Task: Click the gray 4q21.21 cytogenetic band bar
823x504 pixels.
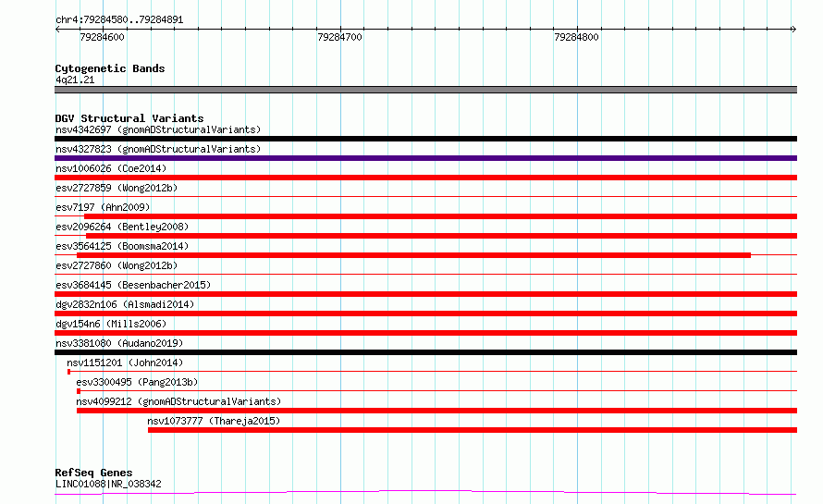Action: (425, 90)
